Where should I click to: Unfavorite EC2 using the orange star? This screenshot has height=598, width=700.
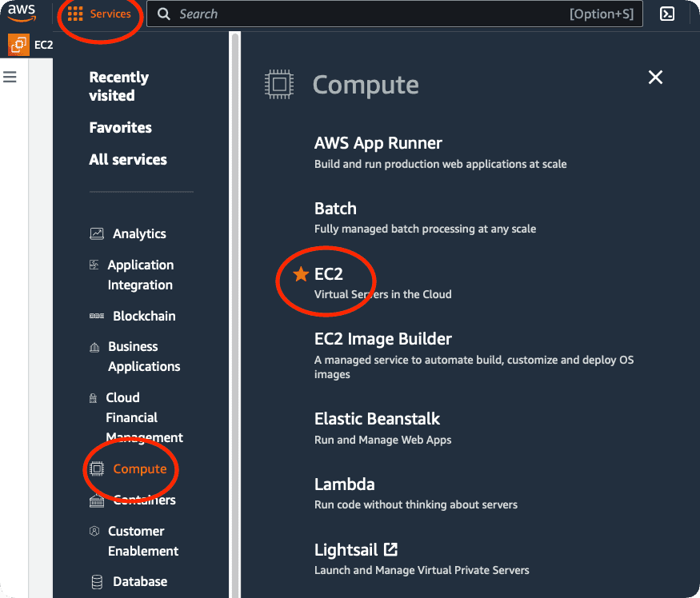[301, 274]
